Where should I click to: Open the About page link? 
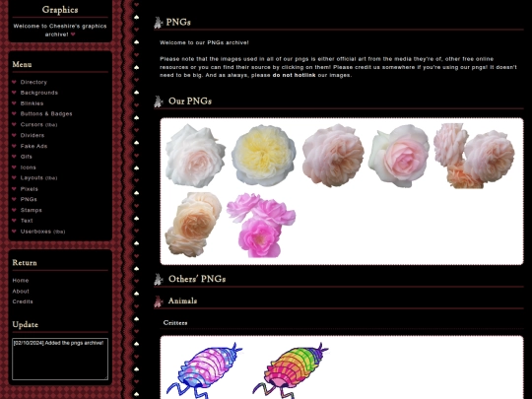pyautogui.click(x=21, y=292)
